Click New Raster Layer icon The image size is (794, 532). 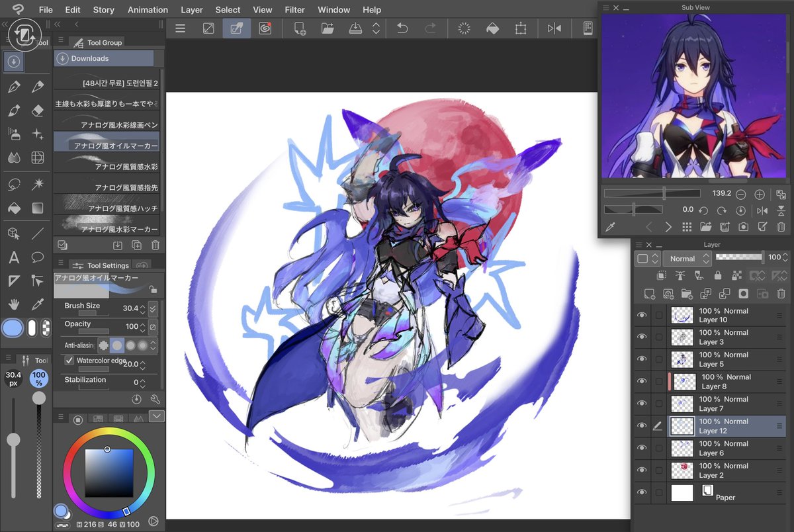(650, 294)
